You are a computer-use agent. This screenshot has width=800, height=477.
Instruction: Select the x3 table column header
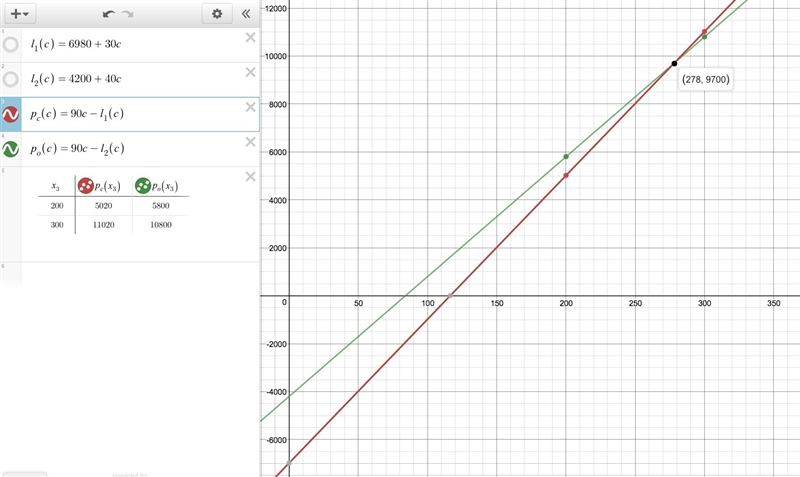tap(56, 187)
